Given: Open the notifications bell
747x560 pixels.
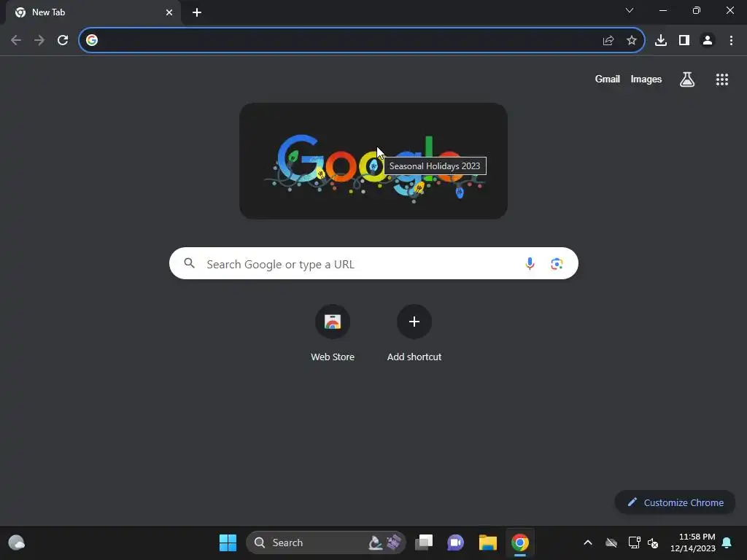Looking at the screenshot, I should (x=727, y=542).
